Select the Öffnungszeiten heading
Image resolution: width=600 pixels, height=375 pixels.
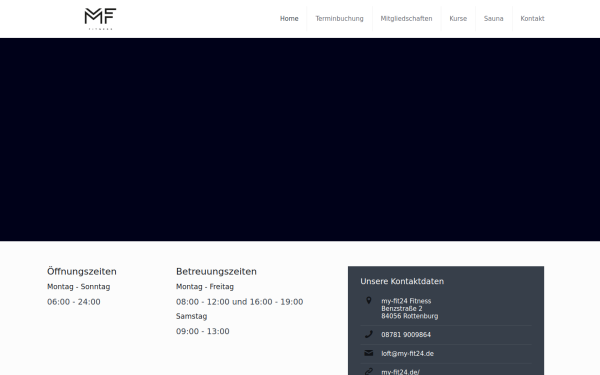click(82, 271)
